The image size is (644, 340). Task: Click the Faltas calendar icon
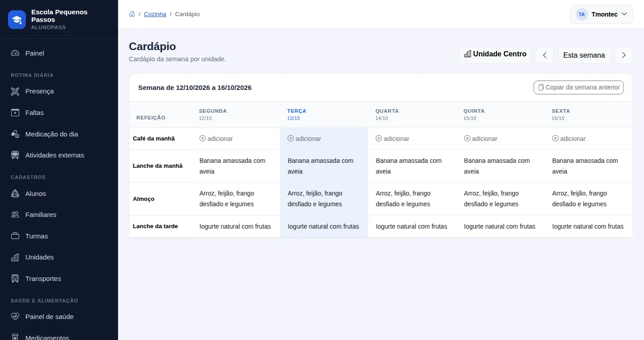(x=15, y=113)
